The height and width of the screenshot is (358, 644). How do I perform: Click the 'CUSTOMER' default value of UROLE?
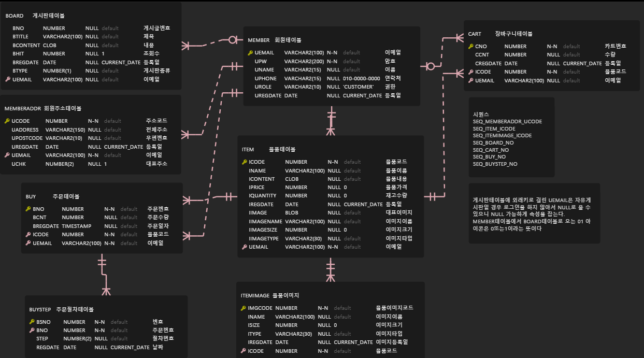click(358, 87)
